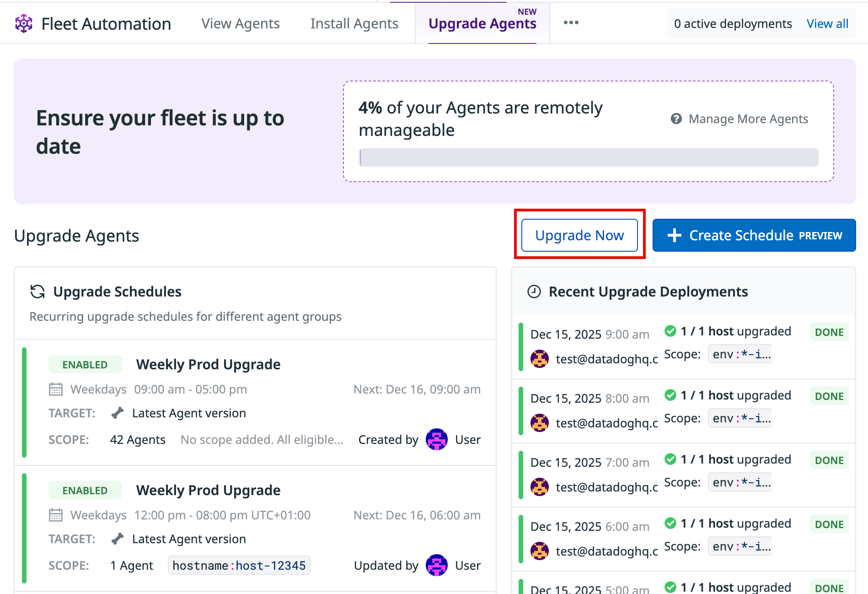Click the green check on 9:00 am deployment
Image resolution: width=868 pixels, height=594 pixels.
[670, 331]
